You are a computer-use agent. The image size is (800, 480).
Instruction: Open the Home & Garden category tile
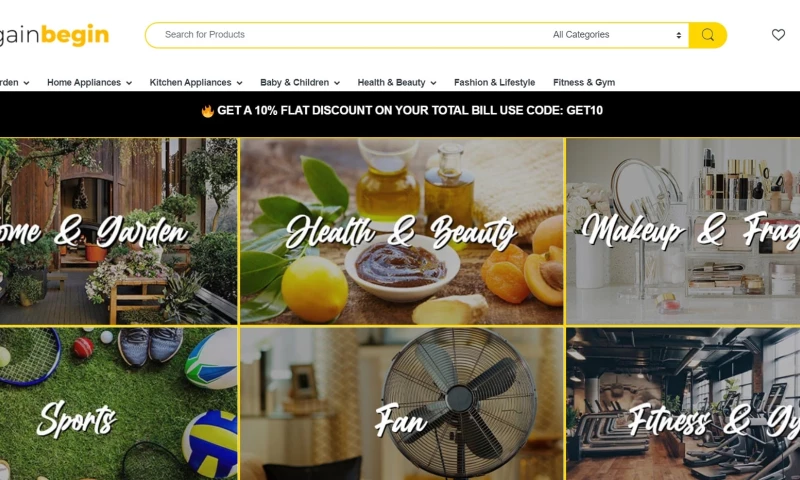118,232
